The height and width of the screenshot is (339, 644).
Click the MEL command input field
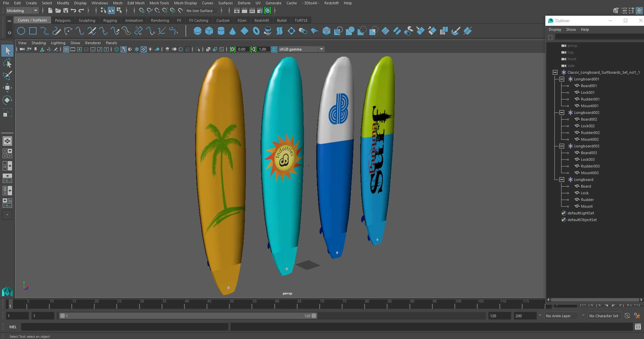coord(124,327)
